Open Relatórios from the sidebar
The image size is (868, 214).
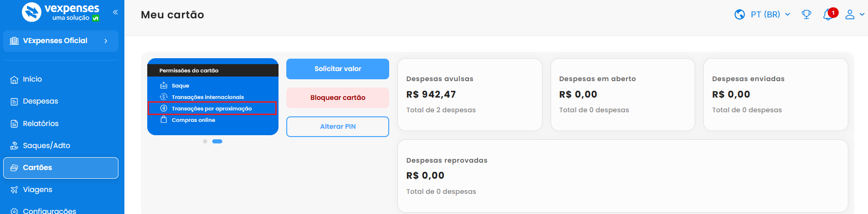tap(40, 124)
